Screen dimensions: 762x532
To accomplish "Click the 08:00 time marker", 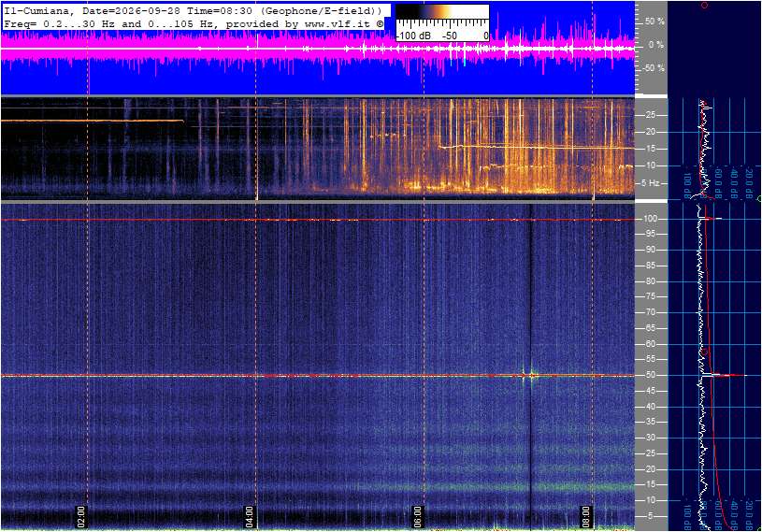I will 585,517.
